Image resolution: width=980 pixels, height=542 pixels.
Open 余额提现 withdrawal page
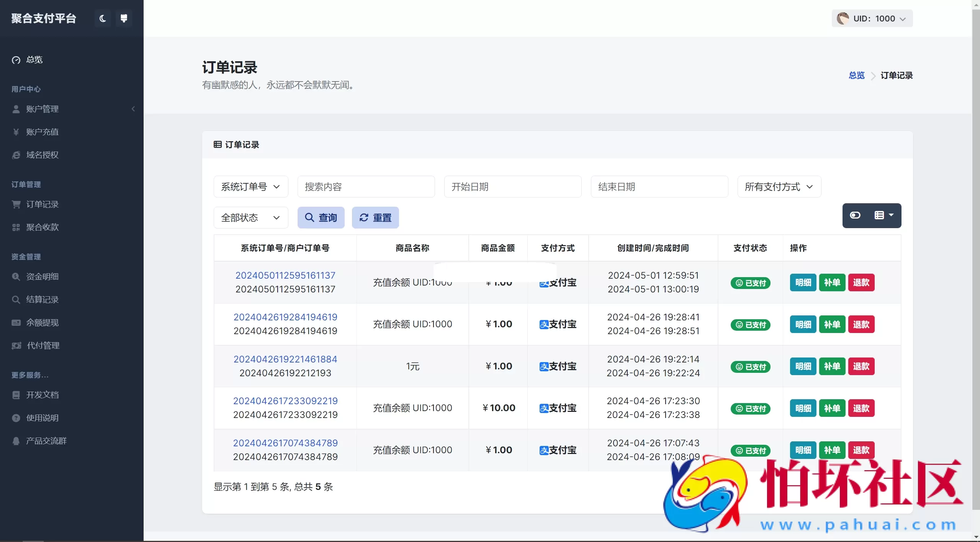pos(42,322)
